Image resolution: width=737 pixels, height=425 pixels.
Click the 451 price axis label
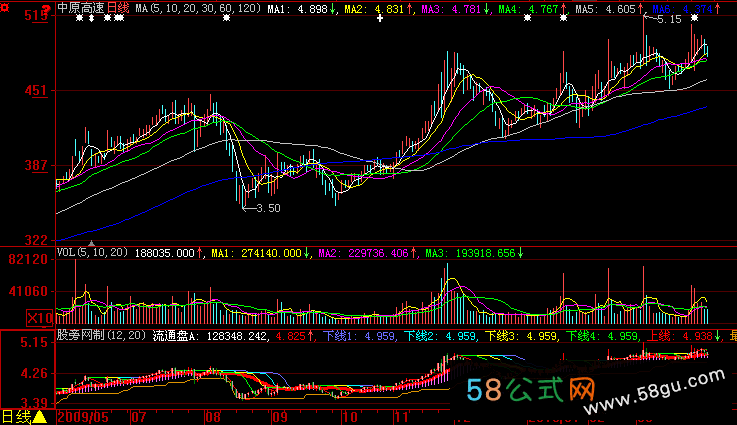(x=36, y=90)
